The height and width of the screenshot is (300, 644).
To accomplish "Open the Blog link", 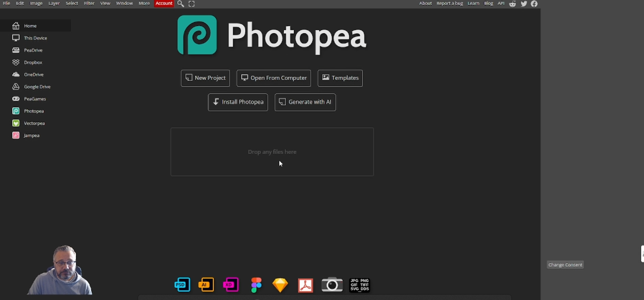I will click(488, 3).
